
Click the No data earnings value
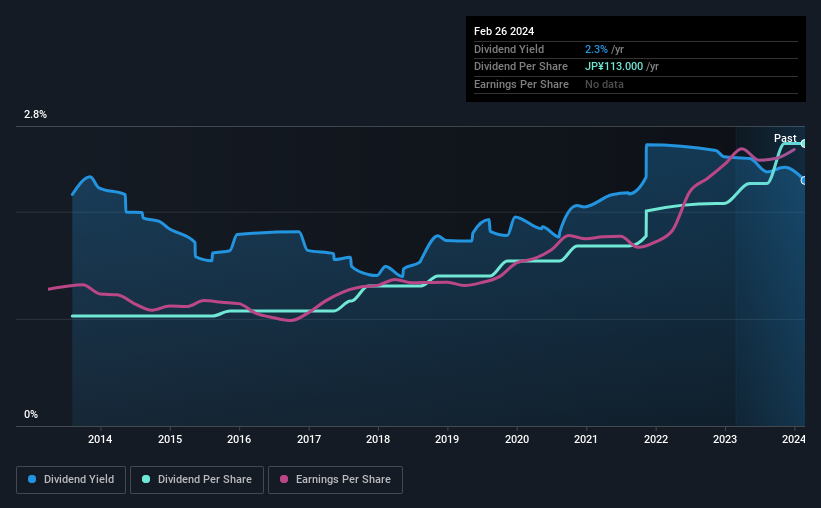[604, 84]
